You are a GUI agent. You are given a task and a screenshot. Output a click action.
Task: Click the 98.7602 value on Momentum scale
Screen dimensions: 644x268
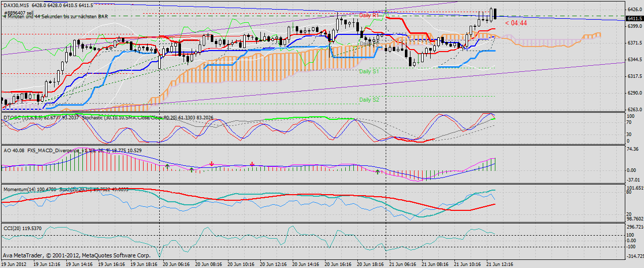coord(635,218)
